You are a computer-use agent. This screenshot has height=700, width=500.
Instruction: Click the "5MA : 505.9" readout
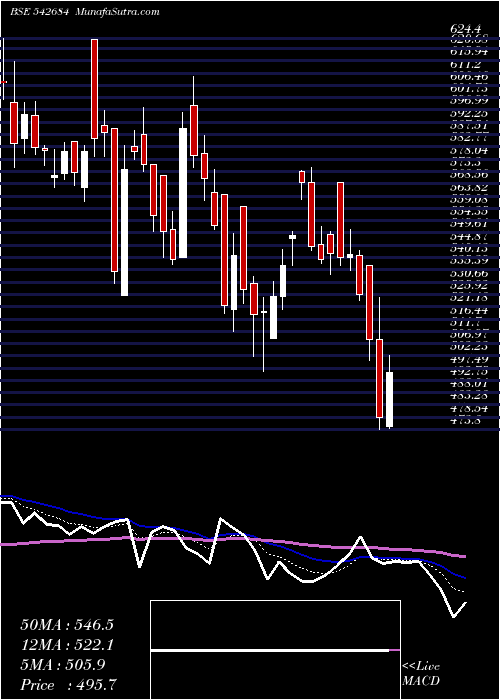[63, 665]
